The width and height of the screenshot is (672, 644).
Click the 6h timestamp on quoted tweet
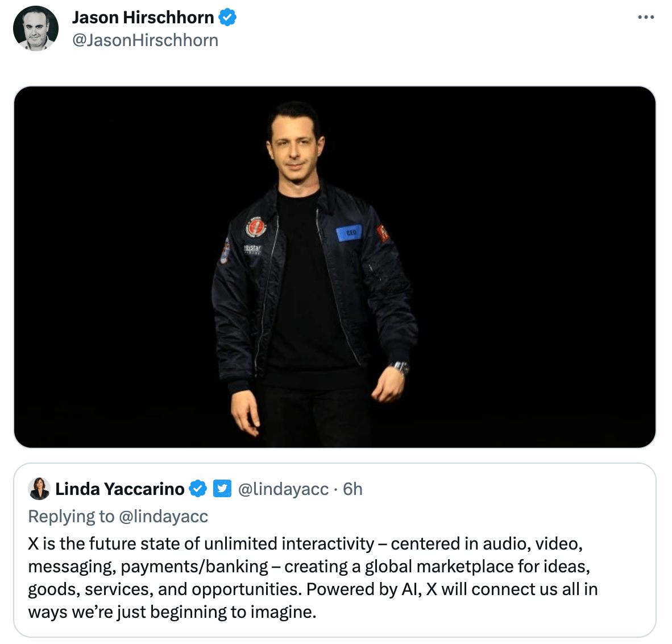click(x=352, y=489)
